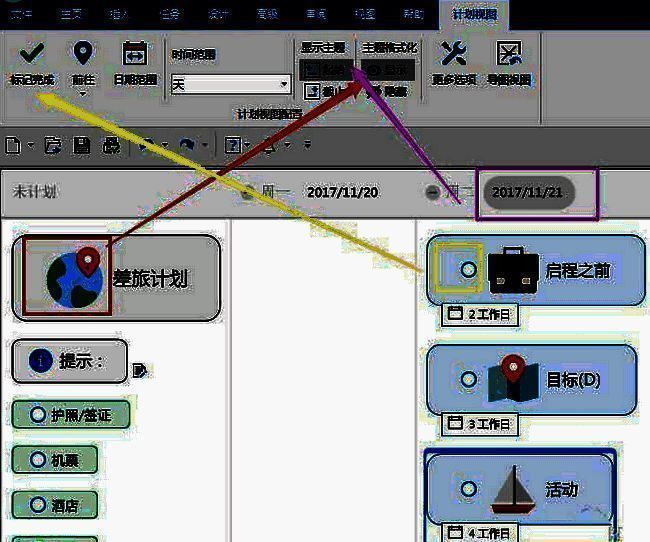The image size is (650, 542).
Task: Click the blue info icon on 提示 topic
Action: pyautogui.click(x=41, y=361)
